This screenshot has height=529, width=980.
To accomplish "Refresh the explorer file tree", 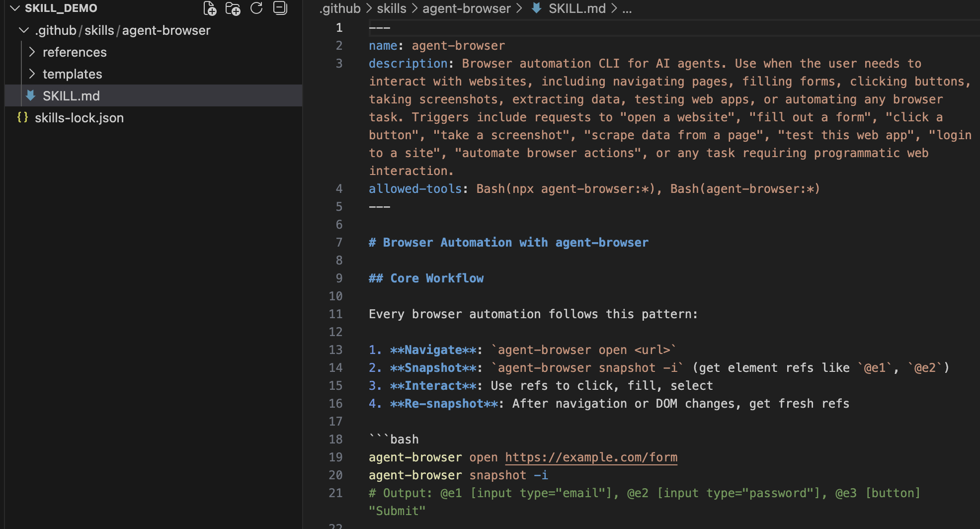I will click(x=256, y=8).
